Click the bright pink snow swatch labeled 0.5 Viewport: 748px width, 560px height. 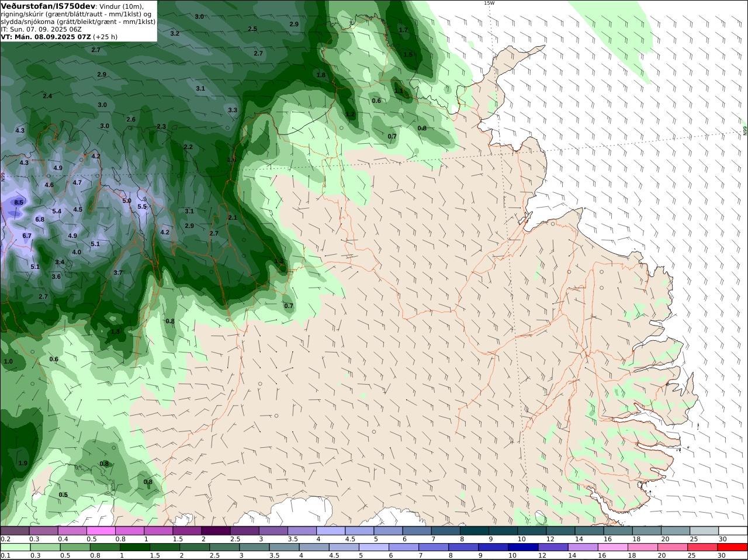[101, 531]
